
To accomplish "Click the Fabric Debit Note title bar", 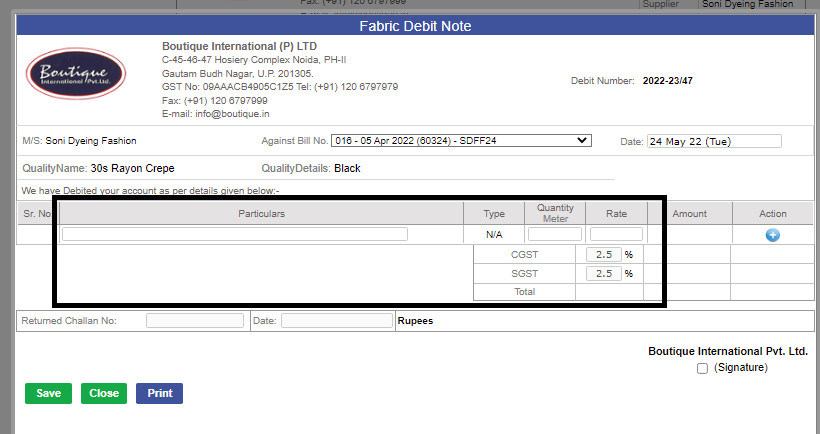I will tap(415, 26).
